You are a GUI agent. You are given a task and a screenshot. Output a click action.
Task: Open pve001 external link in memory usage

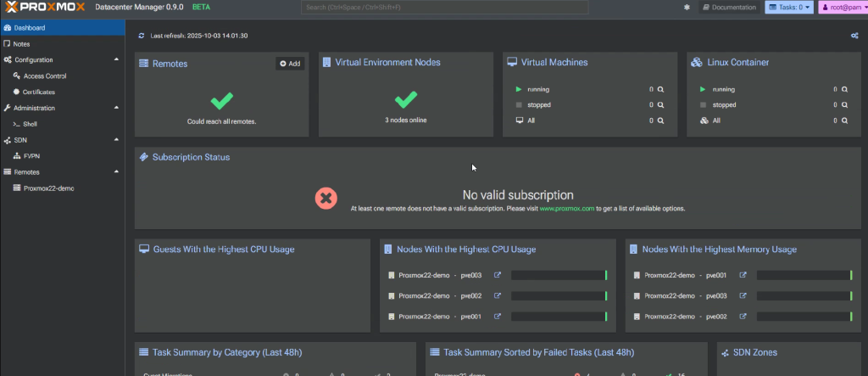point(743,275)
